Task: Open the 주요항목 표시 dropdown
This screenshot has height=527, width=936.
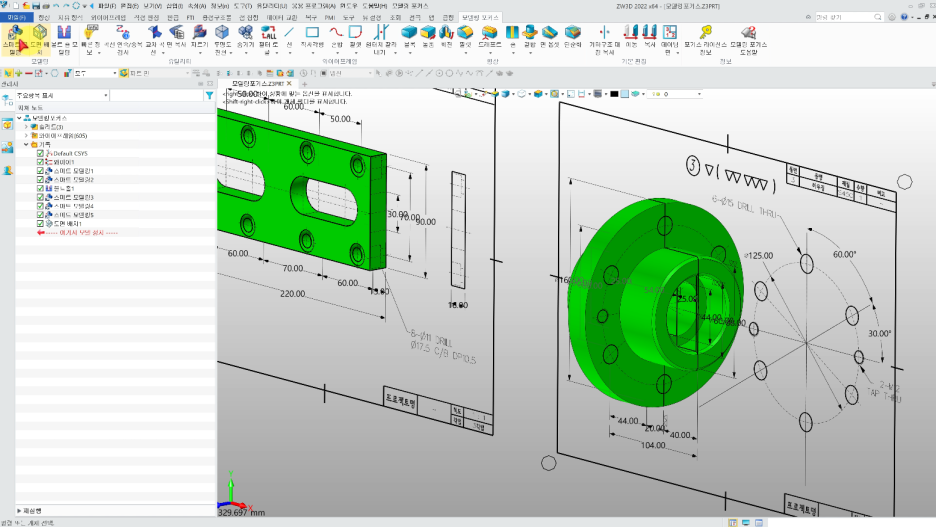Action: [x=62, y=95]
